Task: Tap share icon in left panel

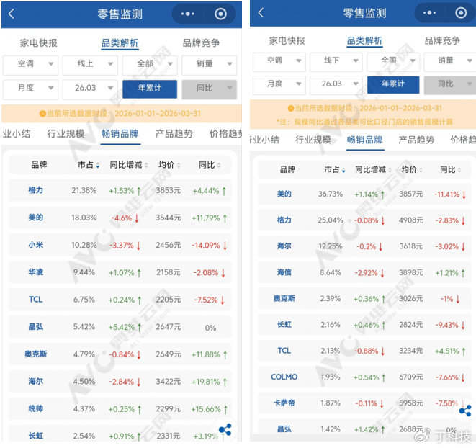Action: [x=225, y=429]
